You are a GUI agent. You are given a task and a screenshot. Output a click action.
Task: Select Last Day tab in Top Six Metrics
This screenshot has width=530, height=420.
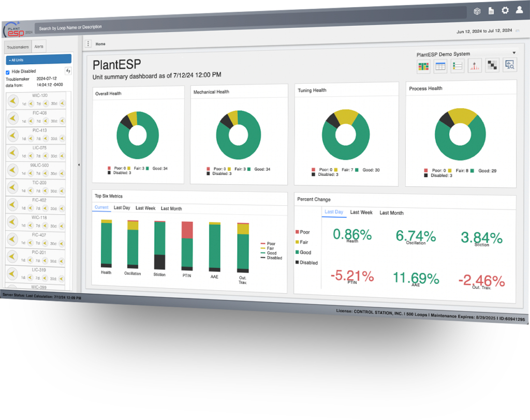click(122, 207)
